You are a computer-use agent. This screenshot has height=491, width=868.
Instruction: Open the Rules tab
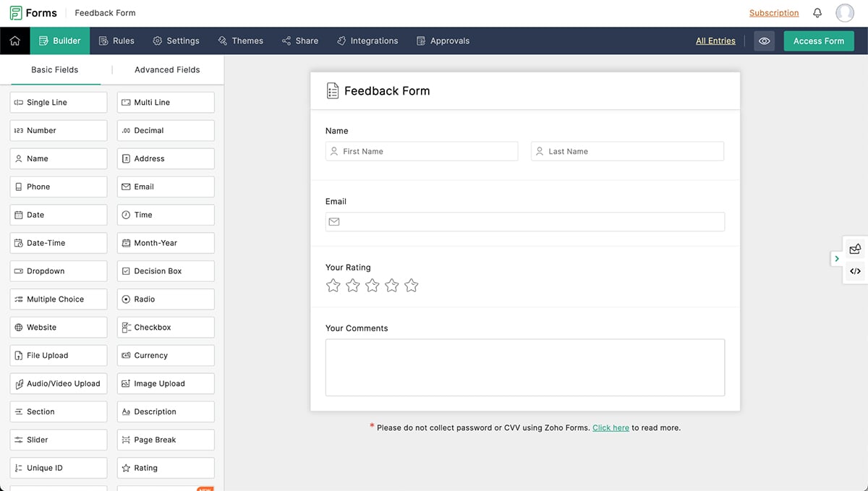point(116,41)
